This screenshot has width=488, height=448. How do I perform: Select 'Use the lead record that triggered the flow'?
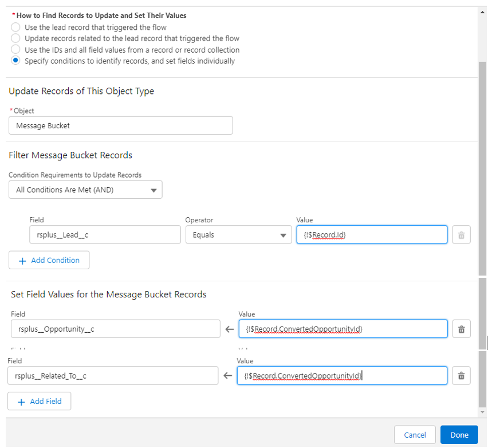(16, 27)
